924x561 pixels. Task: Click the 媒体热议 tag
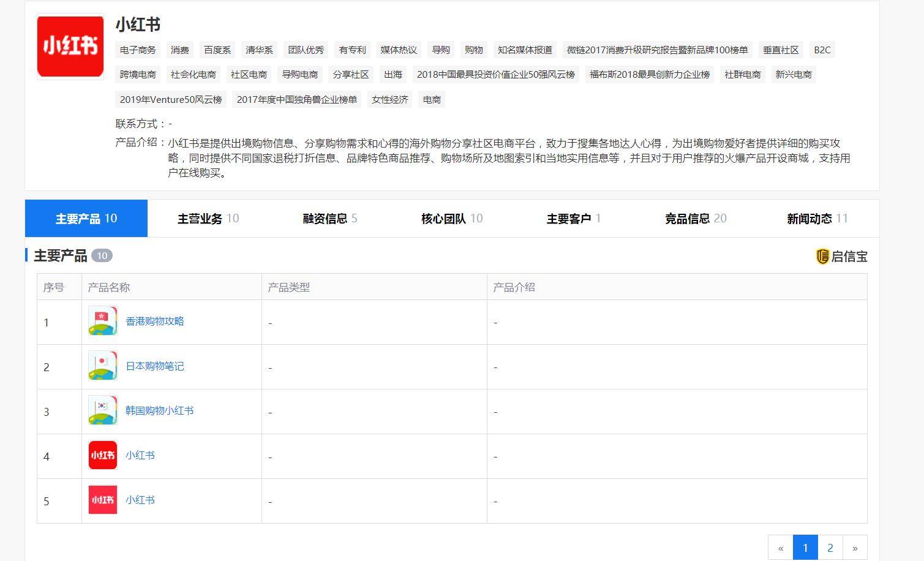pyautogui.click(x=399, y=50)
